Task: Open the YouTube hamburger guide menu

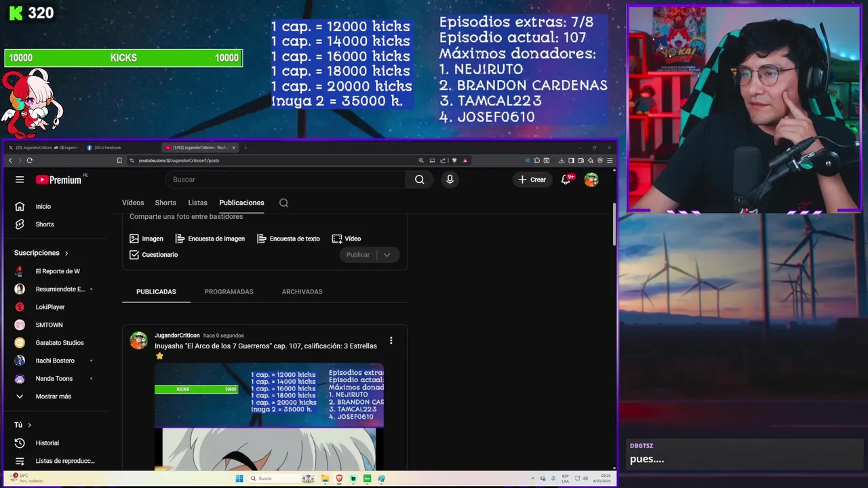Action: [x=20, y=180]
